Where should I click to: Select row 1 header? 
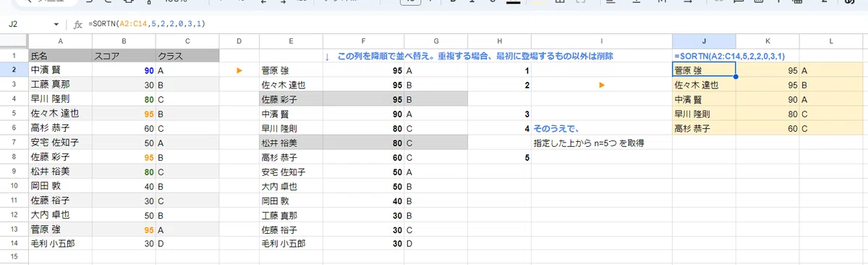[x=14, y=55]
